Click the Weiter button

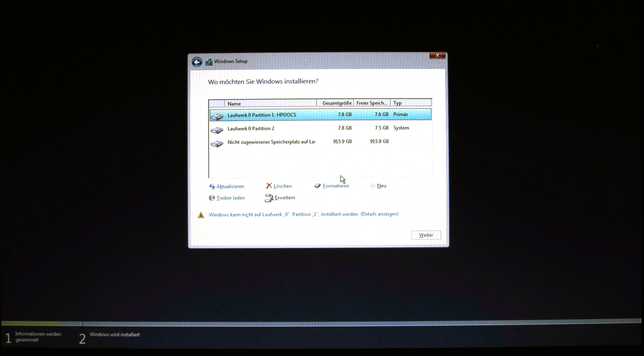(x=426, y=235)
